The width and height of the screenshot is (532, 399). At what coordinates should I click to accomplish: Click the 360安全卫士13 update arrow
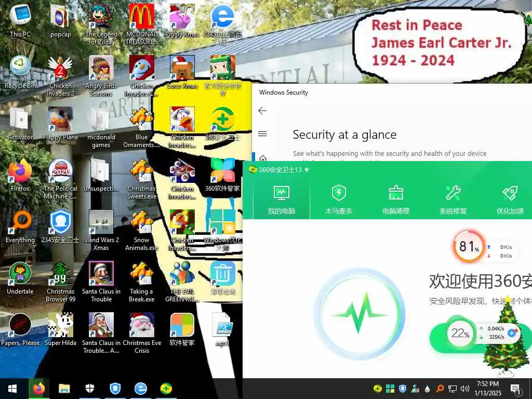click(307, 170)
